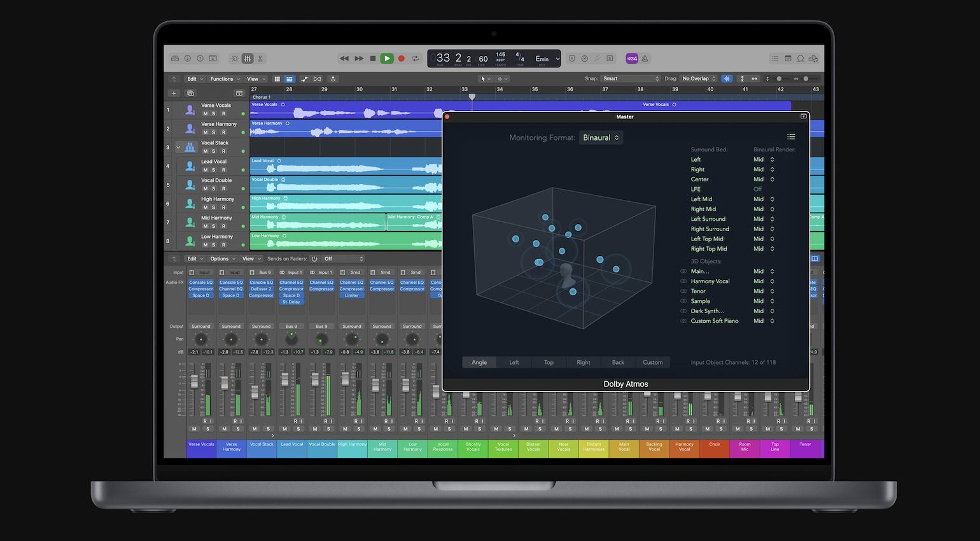Screen dimensions: 980x541
Task: Toggle the purple count-in button
Action: pos(631,59)
